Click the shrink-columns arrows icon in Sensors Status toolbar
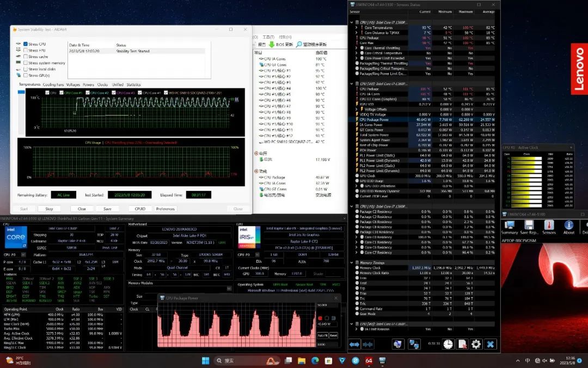Viewport: 588px width, 368px height. pyautogui.click(x=367, y=344)
